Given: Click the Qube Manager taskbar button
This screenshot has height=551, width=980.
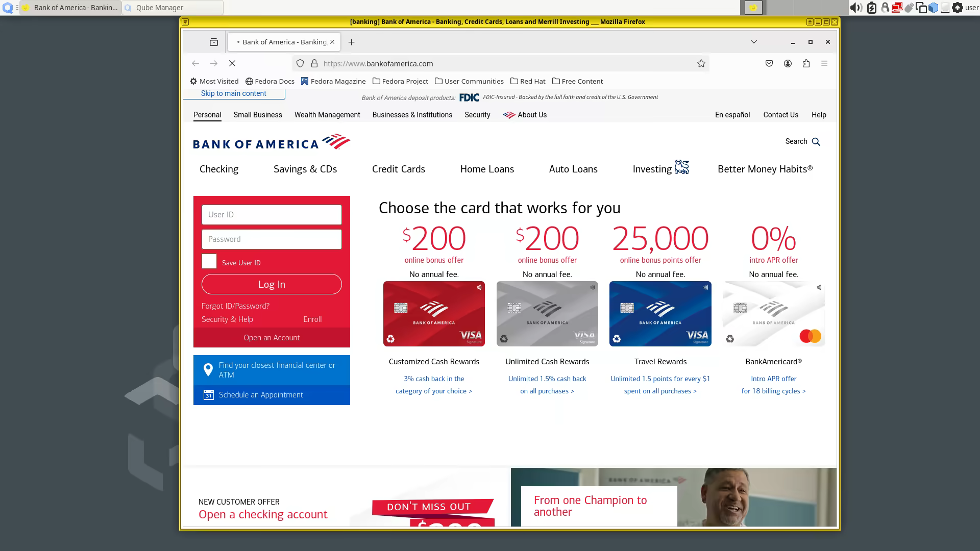Looking at the screenshot, I should coord(173,8).
